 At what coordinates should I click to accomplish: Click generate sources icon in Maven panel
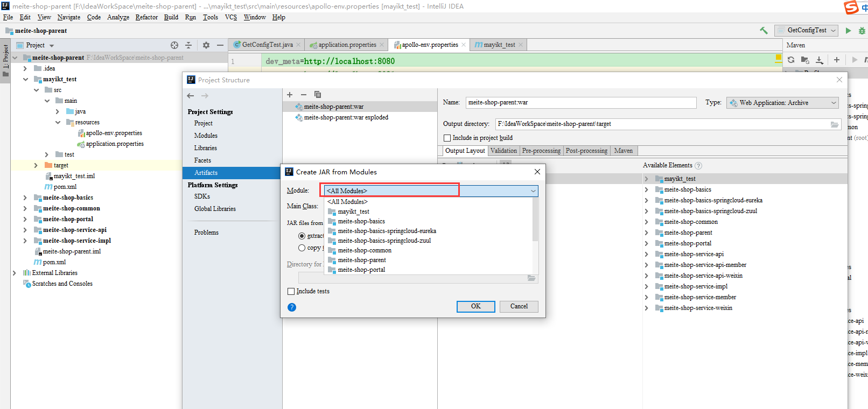click(x=805, y=60)
